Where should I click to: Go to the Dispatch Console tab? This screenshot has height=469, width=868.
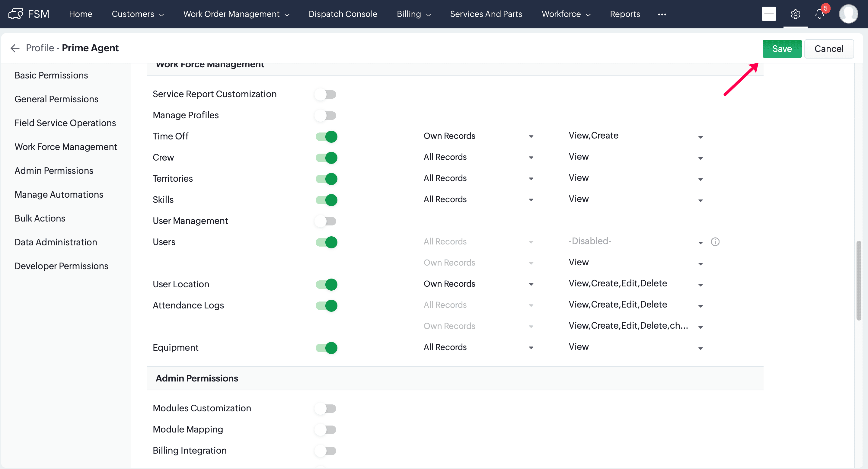pyautogui.click(x=343, y=14)
